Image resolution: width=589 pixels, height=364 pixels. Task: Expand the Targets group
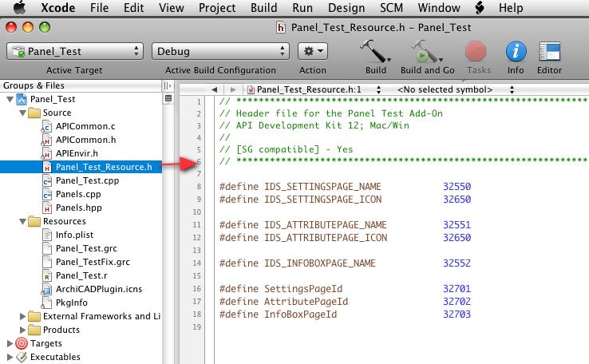tap(10, 343)
